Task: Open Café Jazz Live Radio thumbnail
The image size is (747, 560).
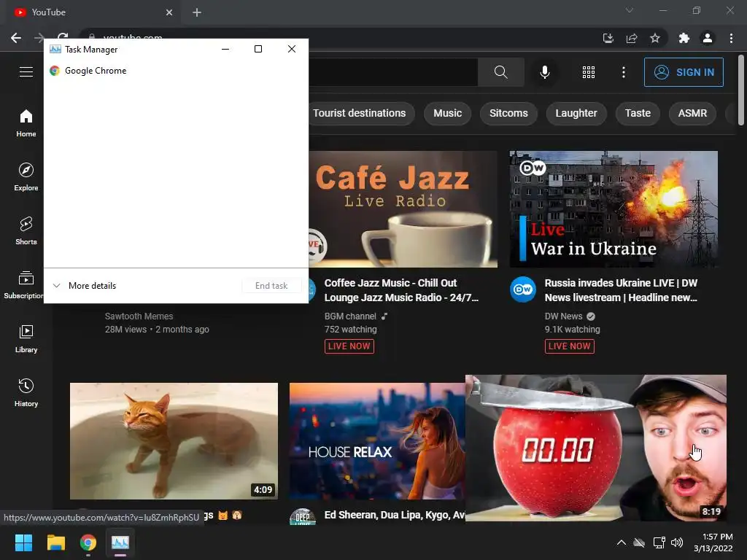Action: pyautogui.click(x=403, y=209)
